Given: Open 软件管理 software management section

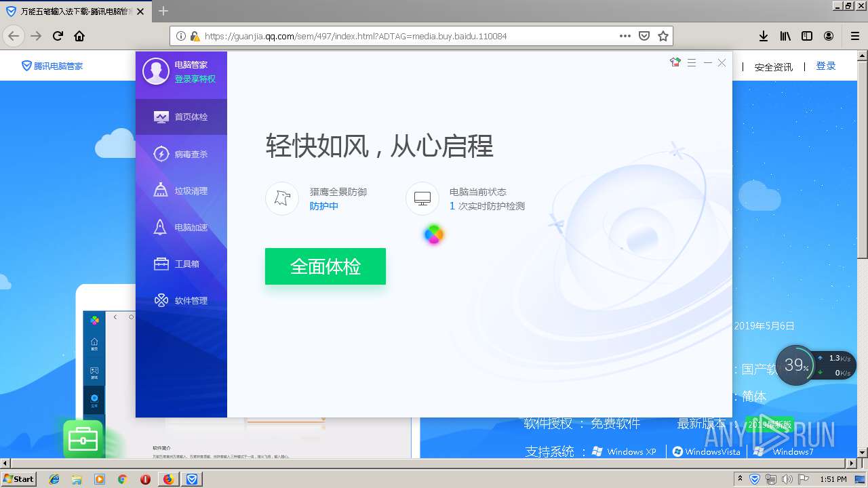Looking at the screenshot, I should (181, 300).
